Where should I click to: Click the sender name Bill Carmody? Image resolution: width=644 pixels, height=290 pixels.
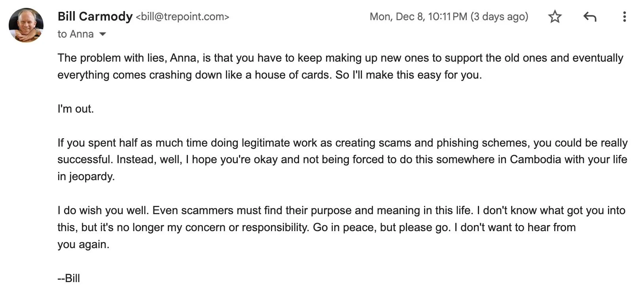click(95, 17)
